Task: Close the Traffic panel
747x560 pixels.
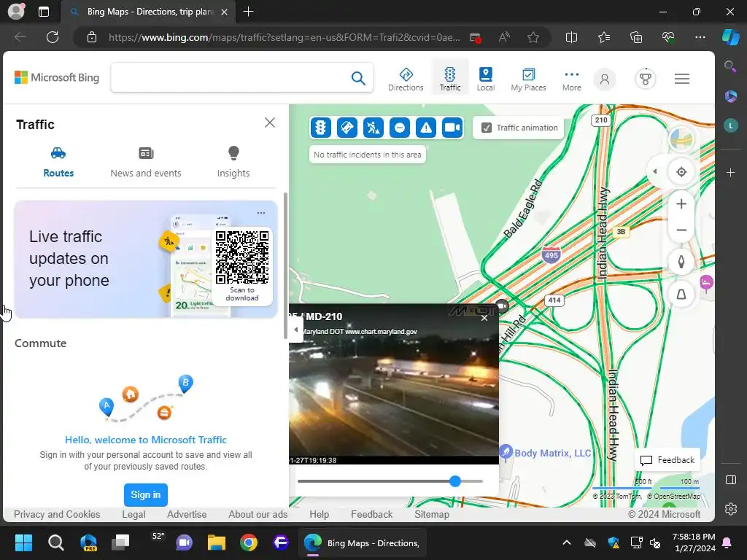Action: point(270,122)
